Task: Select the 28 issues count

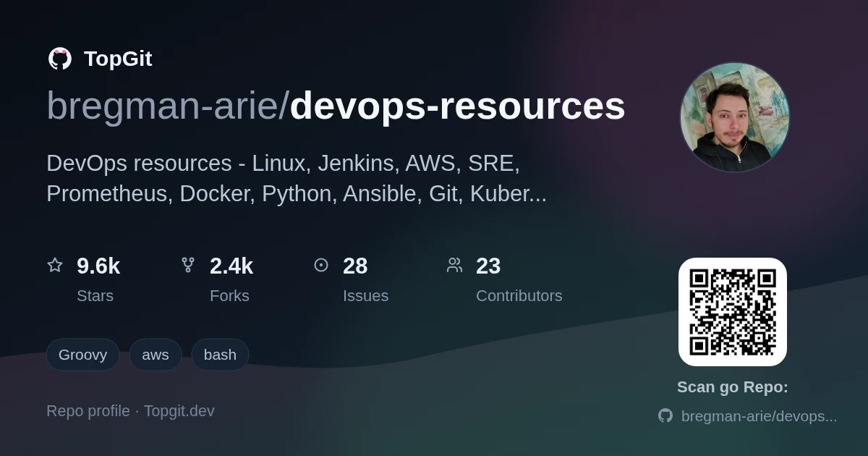Action: (x=355, y=266)
